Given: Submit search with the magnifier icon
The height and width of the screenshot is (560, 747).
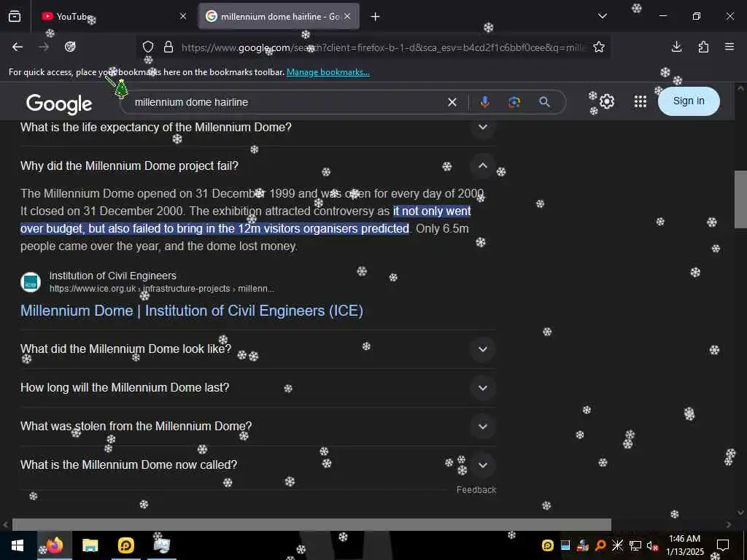Looking at the screenshot, I should [544, 102].
